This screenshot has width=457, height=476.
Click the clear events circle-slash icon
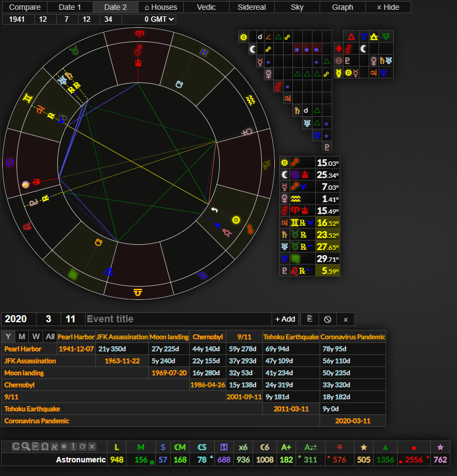click(327, 319)
